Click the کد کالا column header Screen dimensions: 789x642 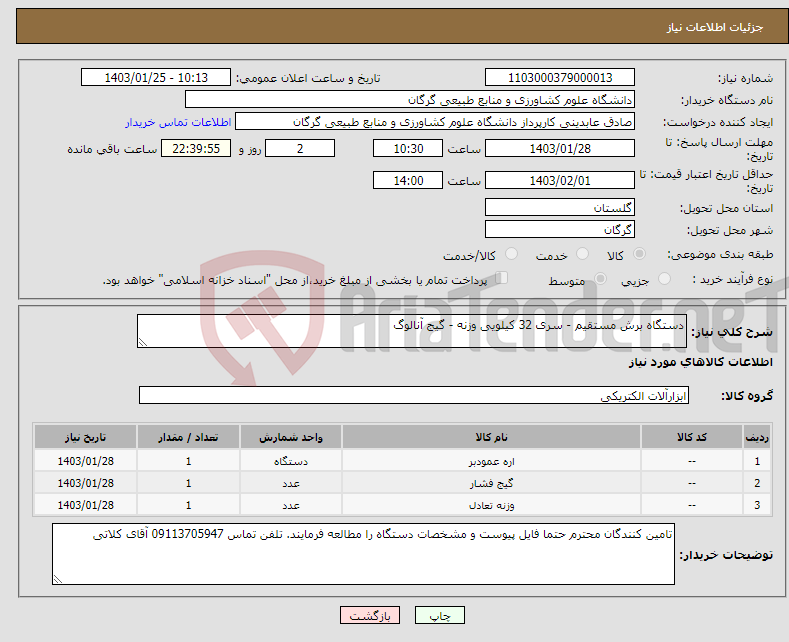[x=692, y=437]
